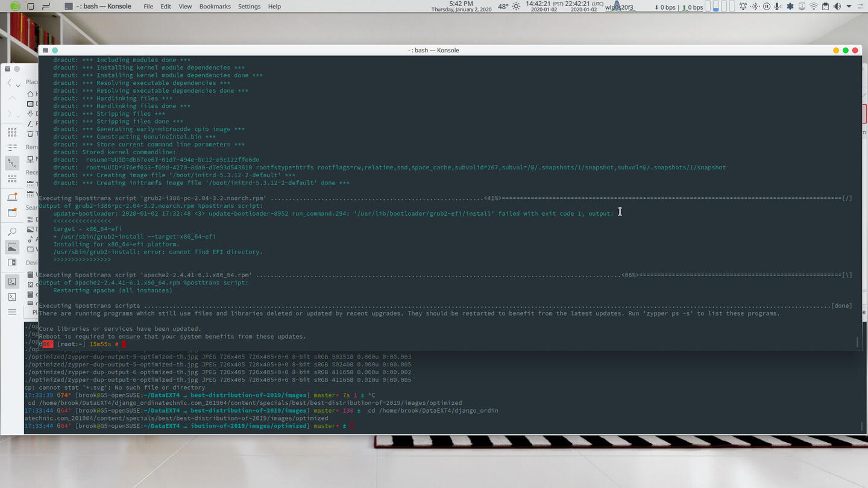Open the Bluetooth tray icon

pos(755,7)
